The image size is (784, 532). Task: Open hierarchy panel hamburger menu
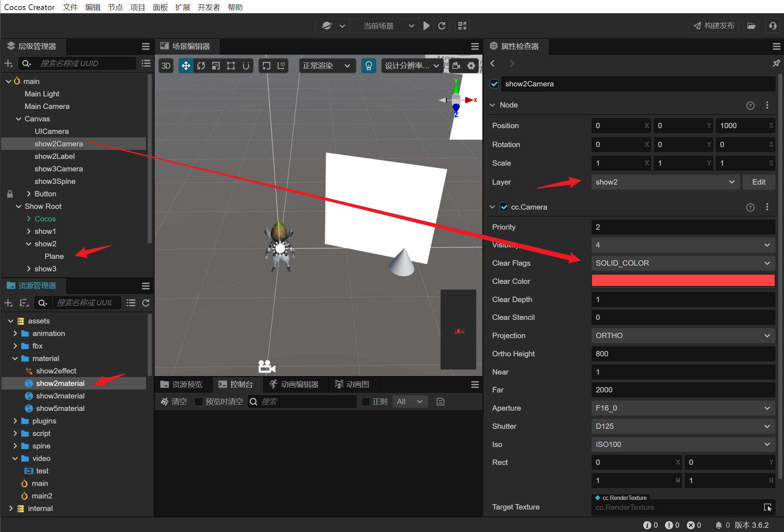point(146,46)
